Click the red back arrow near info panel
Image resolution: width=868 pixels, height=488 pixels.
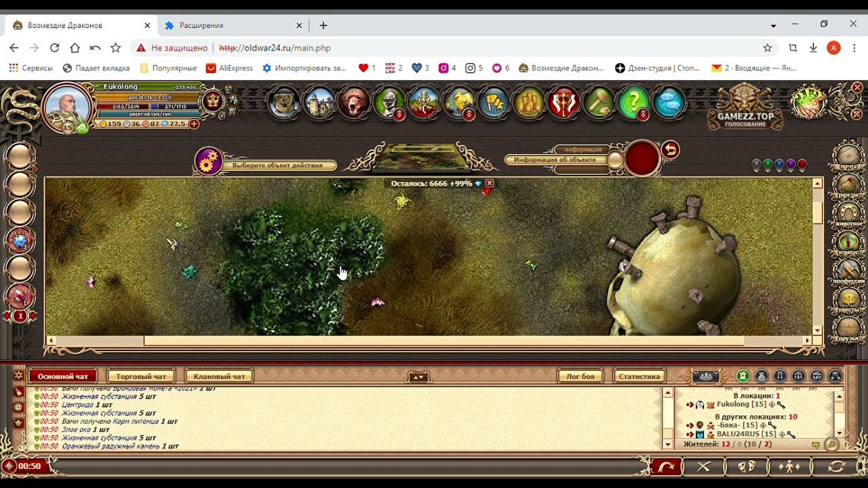click(670, 149)
